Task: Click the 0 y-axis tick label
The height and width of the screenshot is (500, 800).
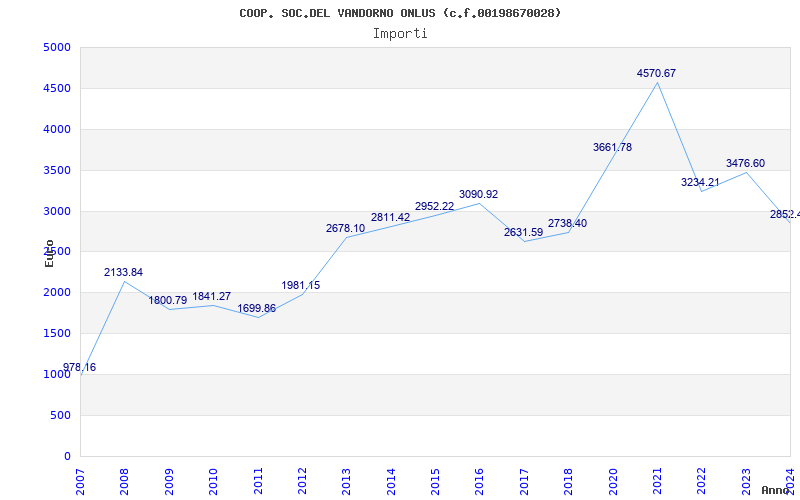Action: (x=67, y=457)
